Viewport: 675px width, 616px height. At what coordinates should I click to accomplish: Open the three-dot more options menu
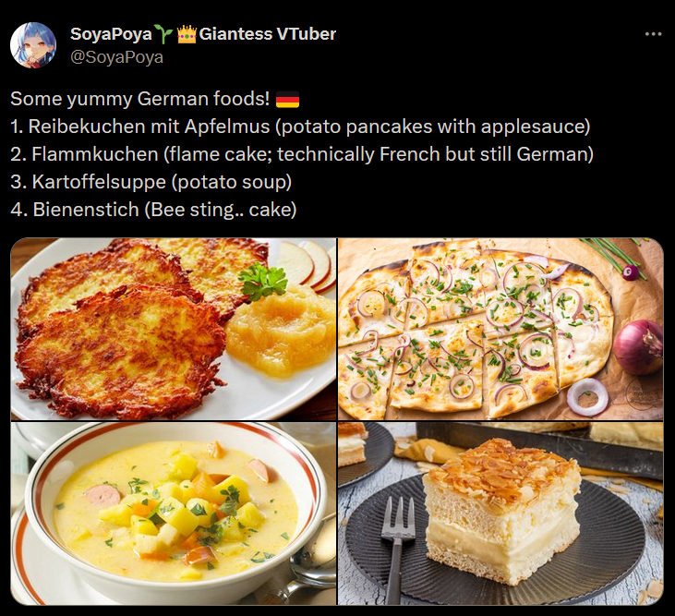[653, 34]
